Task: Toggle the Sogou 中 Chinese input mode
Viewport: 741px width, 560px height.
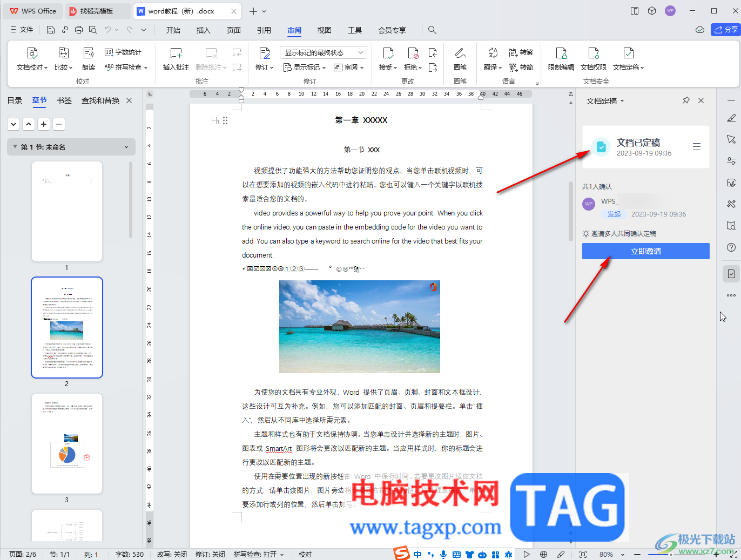Action: (x=417, y=554)
